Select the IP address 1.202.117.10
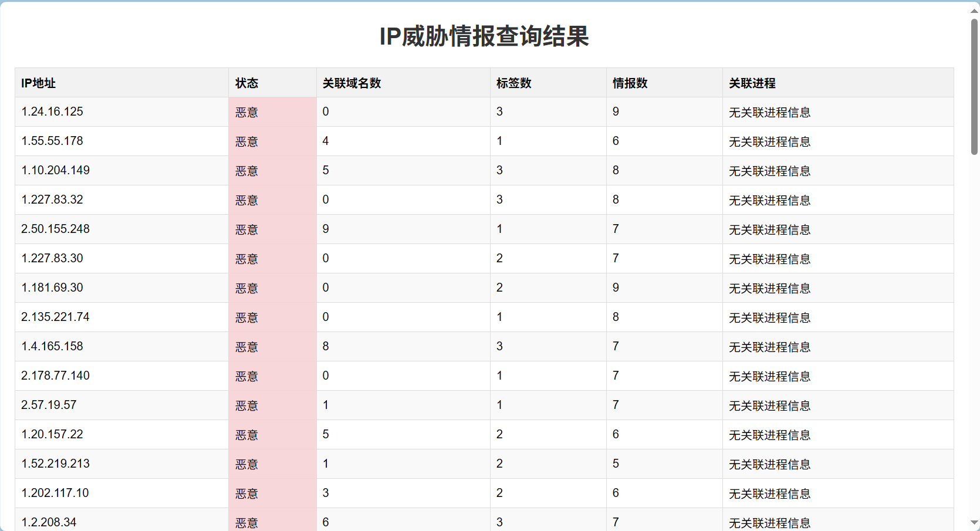The height and width of the screenshot is (531, 980). click(55, 493)
